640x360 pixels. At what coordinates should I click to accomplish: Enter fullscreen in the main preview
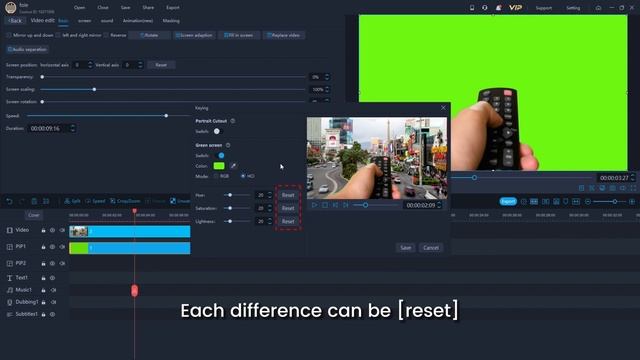point(633,188)
